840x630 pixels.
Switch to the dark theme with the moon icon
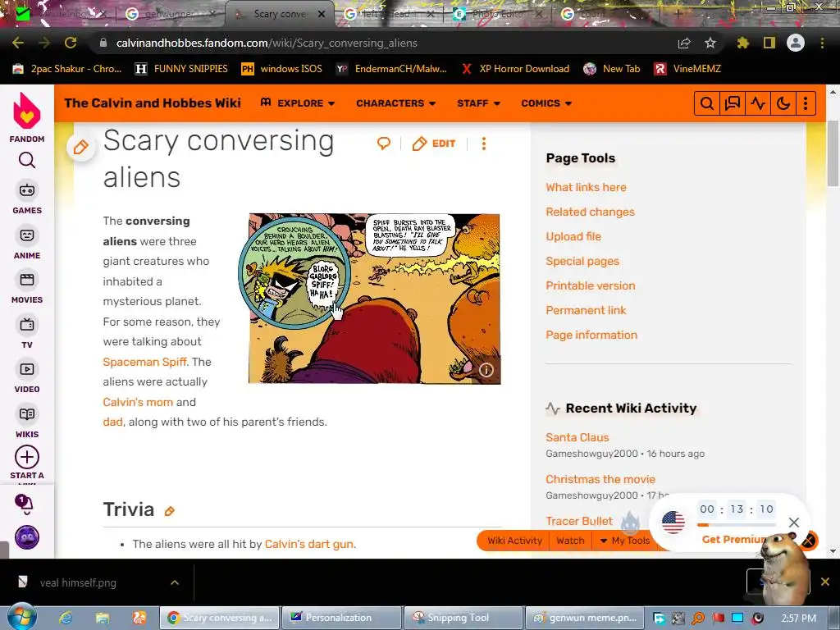(x=783, y=103)
